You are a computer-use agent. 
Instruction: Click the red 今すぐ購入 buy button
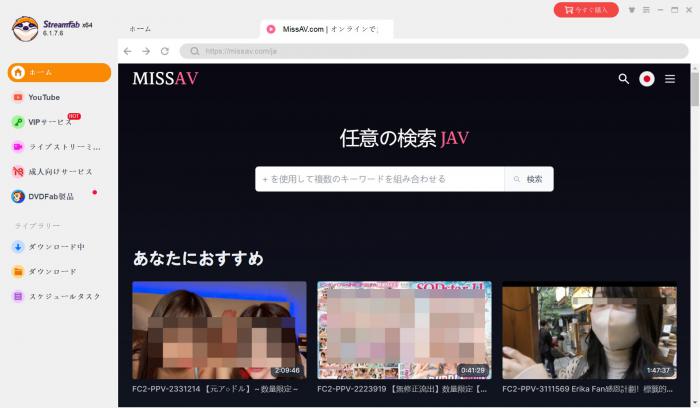click(x=586, y=10)
